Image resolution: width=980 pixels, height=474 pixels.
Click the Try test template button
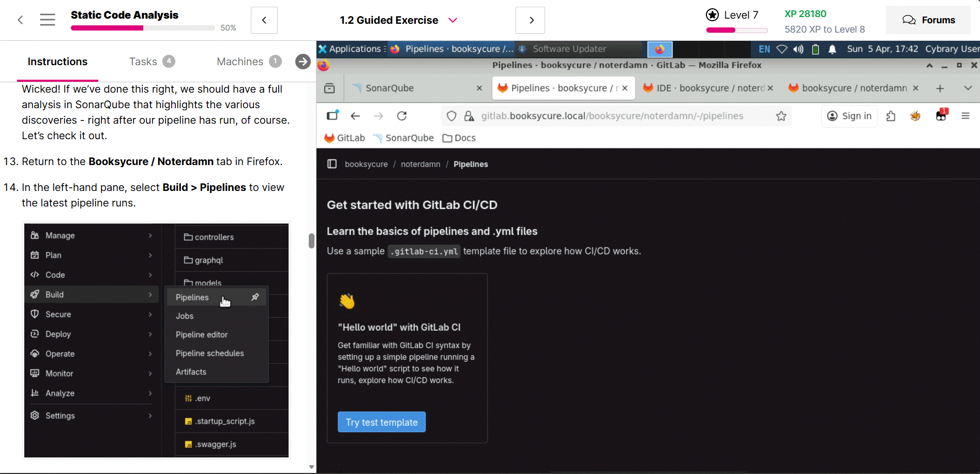point(382,422)
